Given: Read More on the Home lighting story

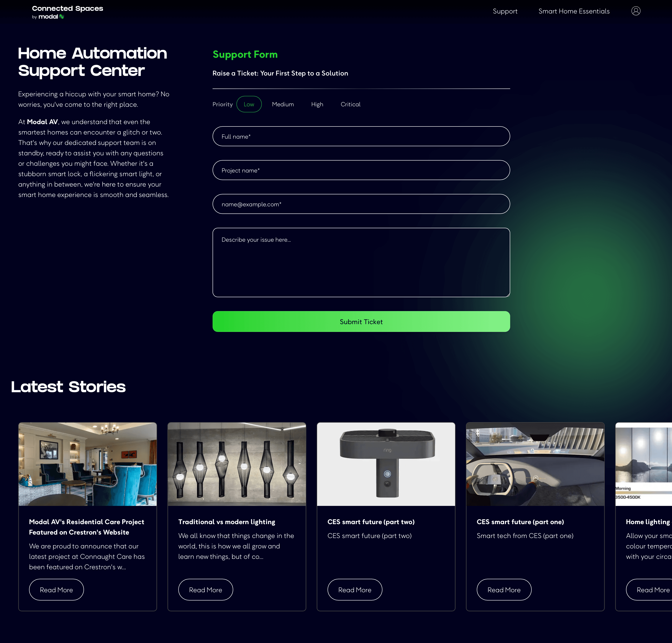Looking at the screenshot, I should (x=649, y=590).
